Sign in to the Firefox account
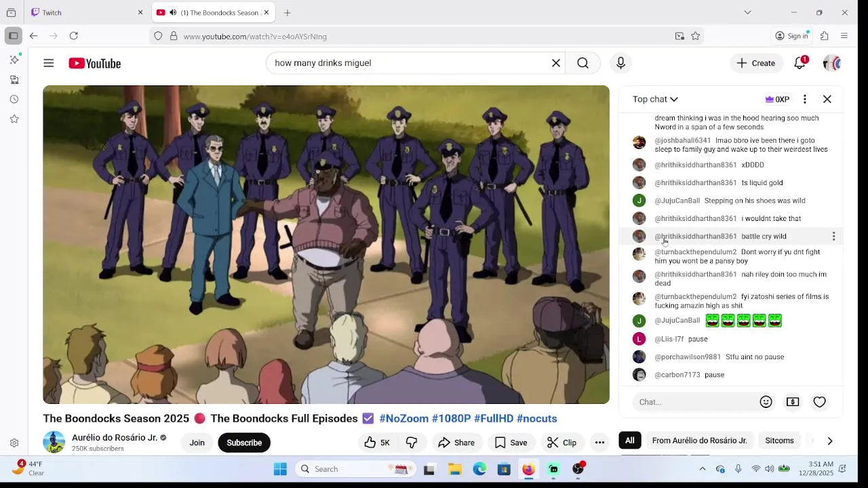This screenshot has width=868, height=488. (792, 36)
